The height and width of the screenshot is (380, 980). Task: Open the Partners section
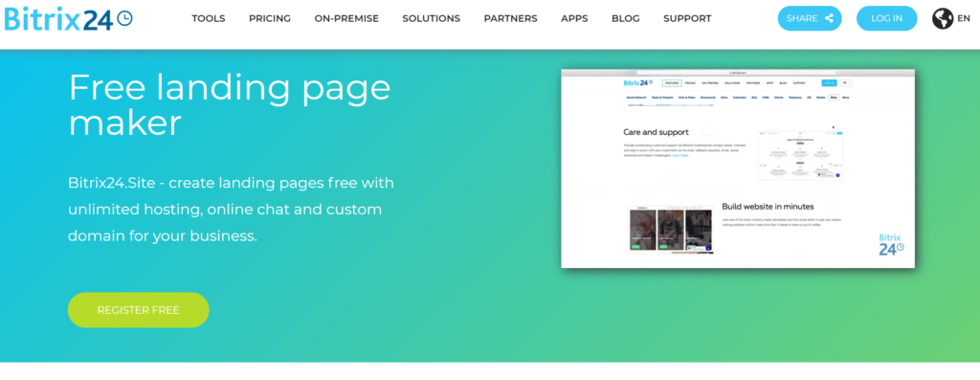(x=511, y=19)
